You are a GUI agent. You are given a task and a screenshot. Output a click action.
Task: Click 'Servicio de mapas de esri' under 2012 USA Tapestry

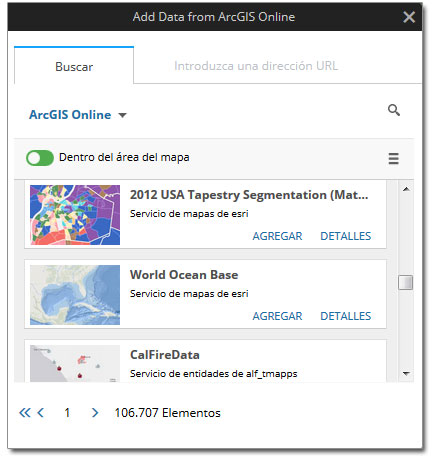click(x=189, y=214)
